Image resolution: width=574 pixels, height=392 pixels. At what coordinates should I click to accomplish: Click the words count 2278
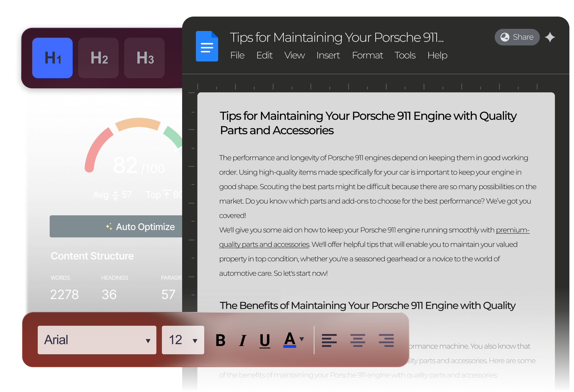tap(64, 294)
